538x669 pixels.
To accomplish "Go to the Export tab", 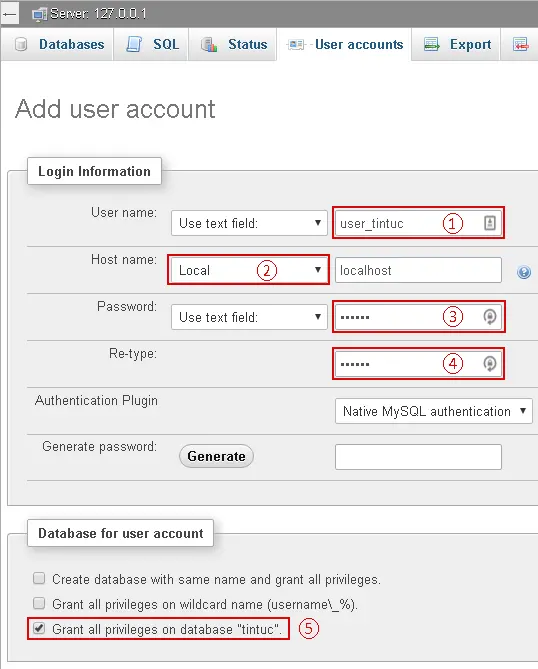I will [x=456, y=44].
